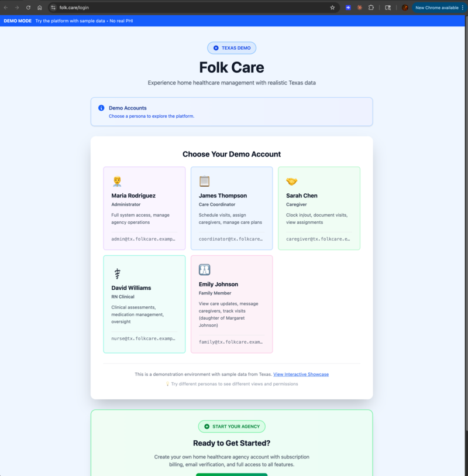This screenshot has width=468, height=476.
Task: Click the Chrome profile avatar
Action: point(405,8)
